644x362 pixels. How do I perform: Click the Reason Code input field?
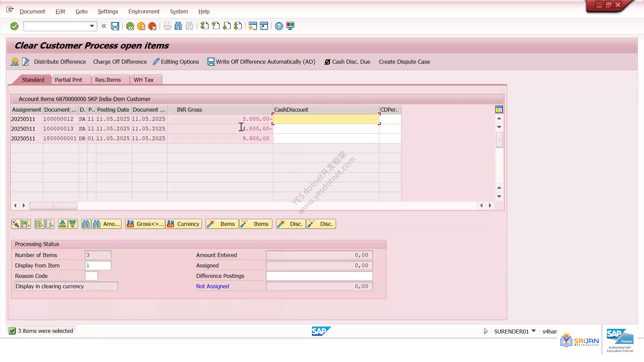click(x=91, y=276)
